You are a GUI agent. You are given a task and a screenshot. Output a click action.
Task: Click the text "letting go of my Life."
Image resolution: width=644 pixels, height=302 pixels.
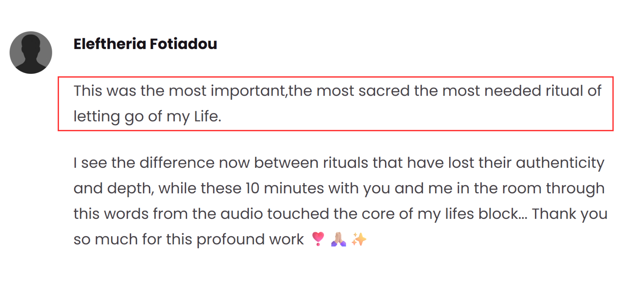[x=147, y=116]
